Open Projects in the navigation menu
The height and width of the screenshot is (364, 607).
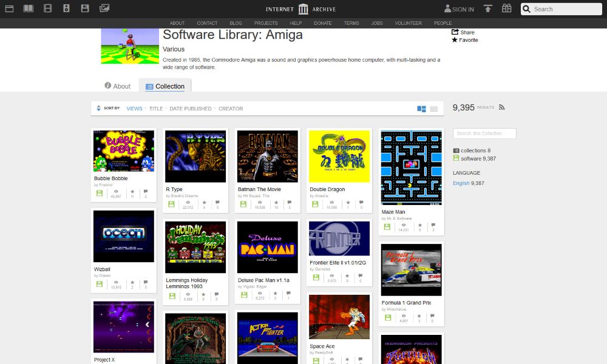(266, 23)
